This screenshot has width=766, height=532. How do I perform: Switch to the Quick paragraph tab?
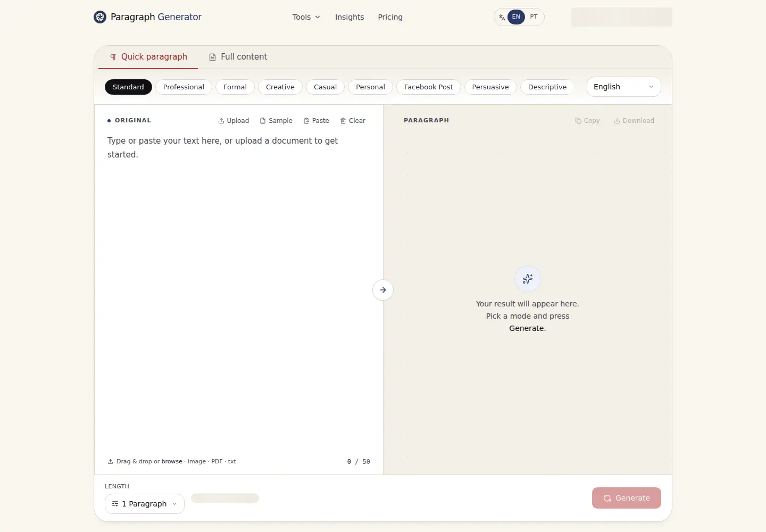148,57
